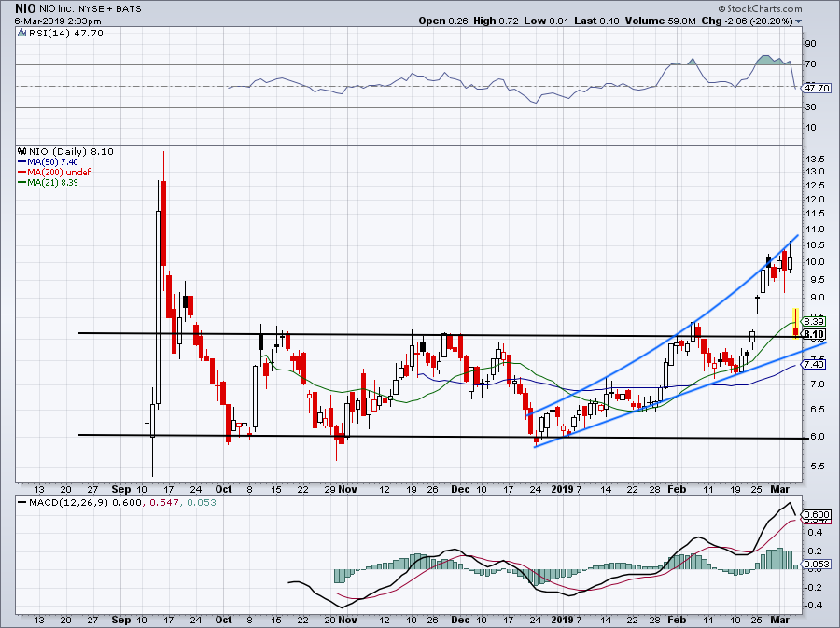Click the NIO ticker symbol in the header
The height and width of the screenshot is (628, 840).
click(x=25, y=8)
